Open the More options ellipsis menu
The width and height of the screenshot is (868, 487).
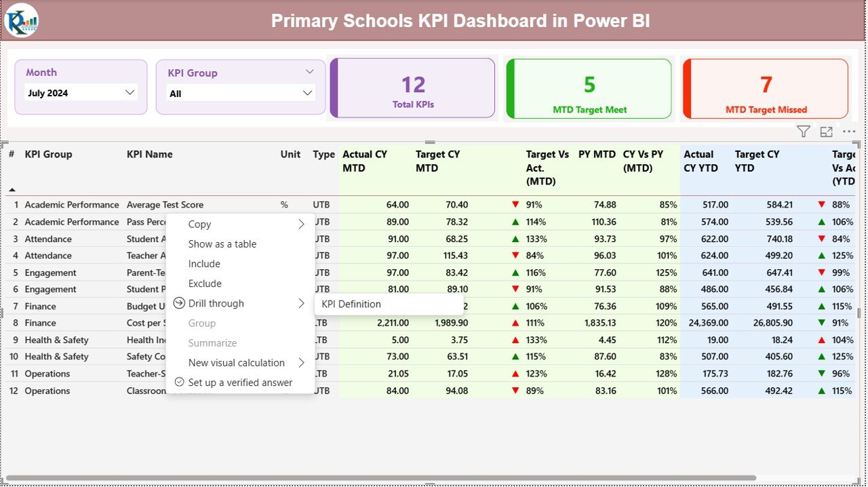(848, 132)
